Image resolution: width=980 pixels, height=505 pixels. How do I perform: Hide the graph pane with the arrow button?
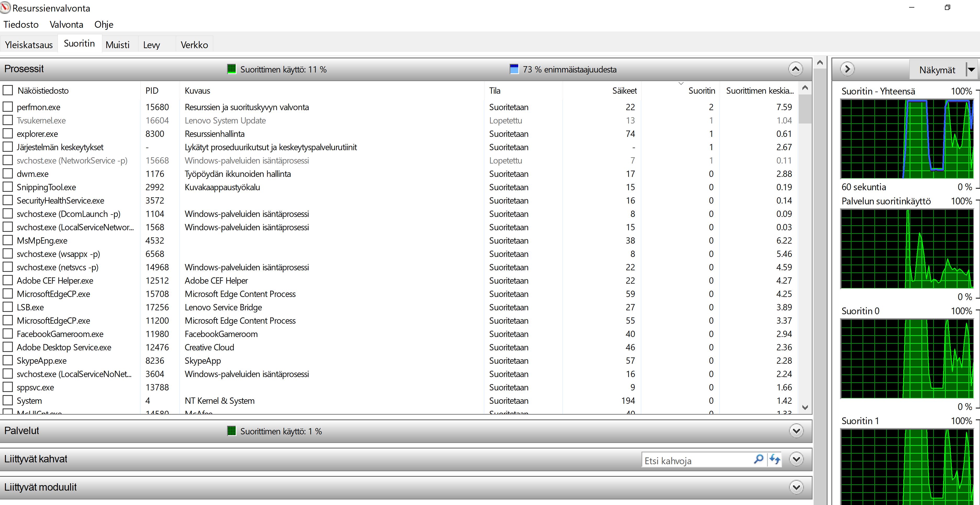pyautogui.click(x=847, y=69)
